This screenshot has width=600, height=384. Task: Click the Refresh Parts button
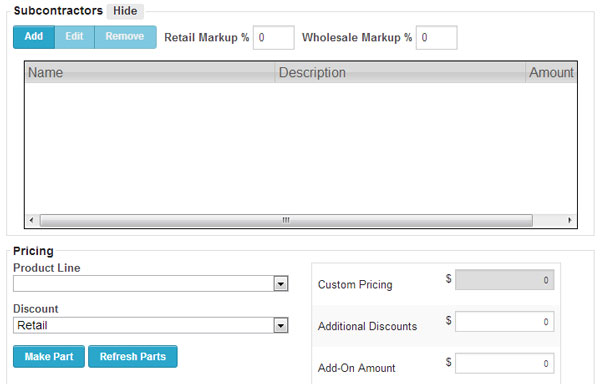[x=133, y=356]
